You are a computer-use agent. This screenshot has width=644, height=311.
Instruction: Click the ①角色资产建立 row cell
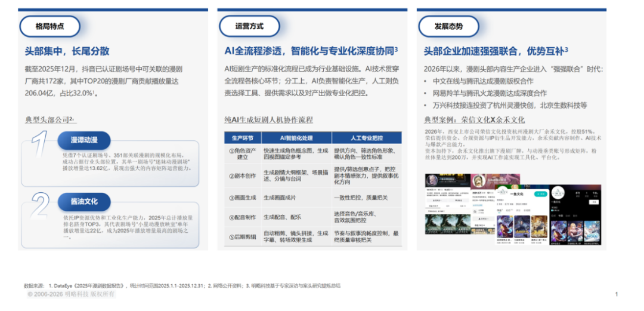point(243,154)
